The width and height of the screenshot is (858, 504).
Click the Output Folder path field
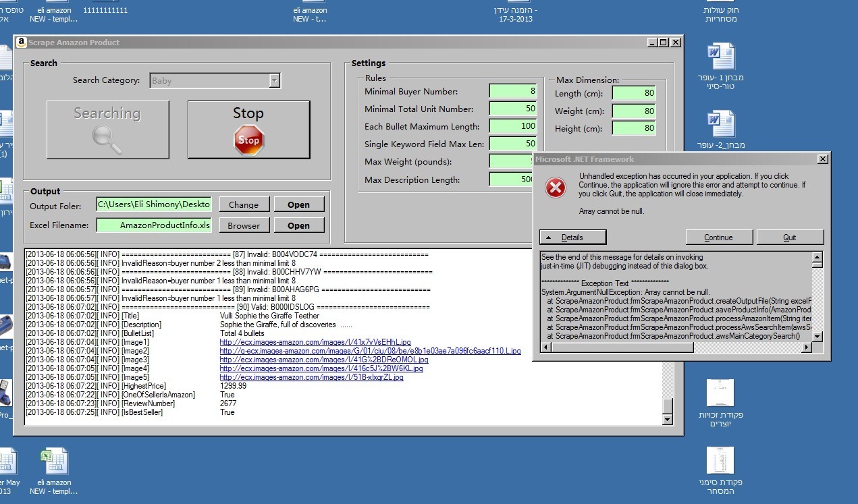[x=154, y=204]
